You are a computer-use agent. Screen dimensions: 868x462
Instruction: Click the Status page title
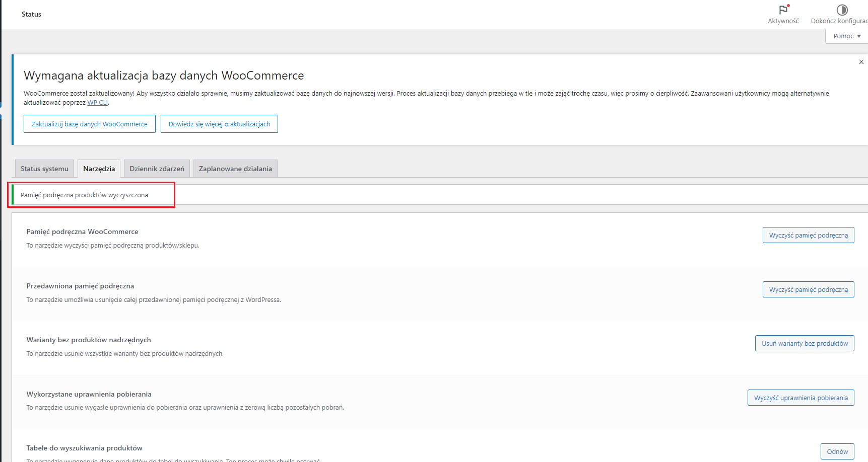pos(31,14)
